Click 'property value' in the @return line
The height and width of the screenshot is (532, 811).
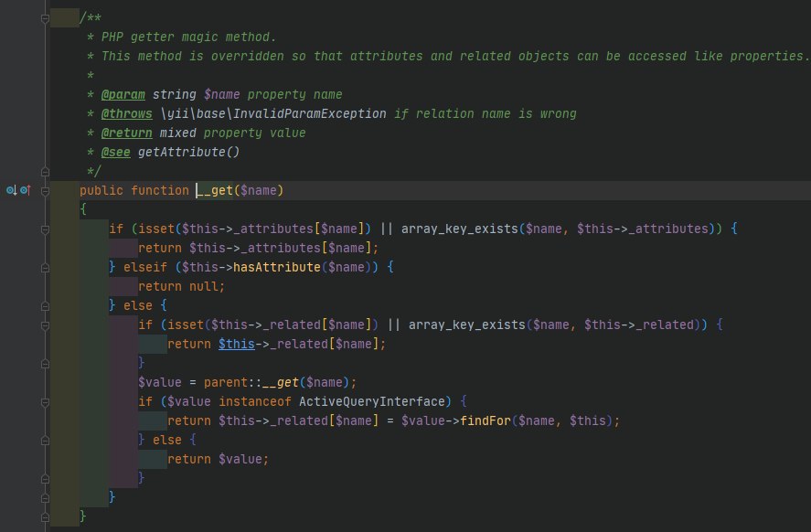click(254, 133)
